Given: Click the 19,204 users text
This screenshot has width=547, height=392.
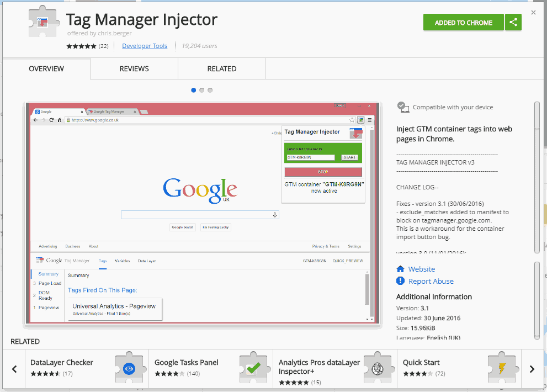Looking at the screenshot, I should point(199,46).
